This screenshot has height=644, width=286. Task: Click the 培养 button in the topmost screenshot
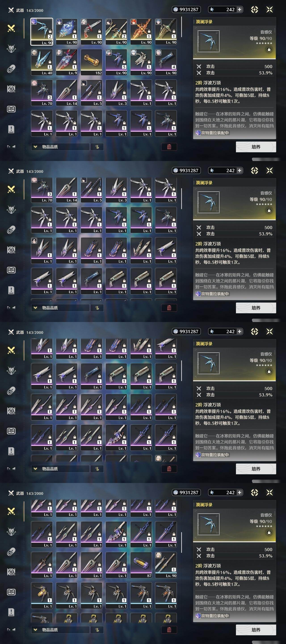point(256,147)
